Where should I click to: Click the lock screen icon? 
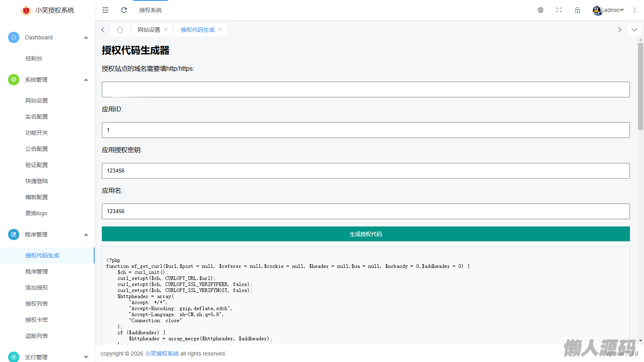578,10
